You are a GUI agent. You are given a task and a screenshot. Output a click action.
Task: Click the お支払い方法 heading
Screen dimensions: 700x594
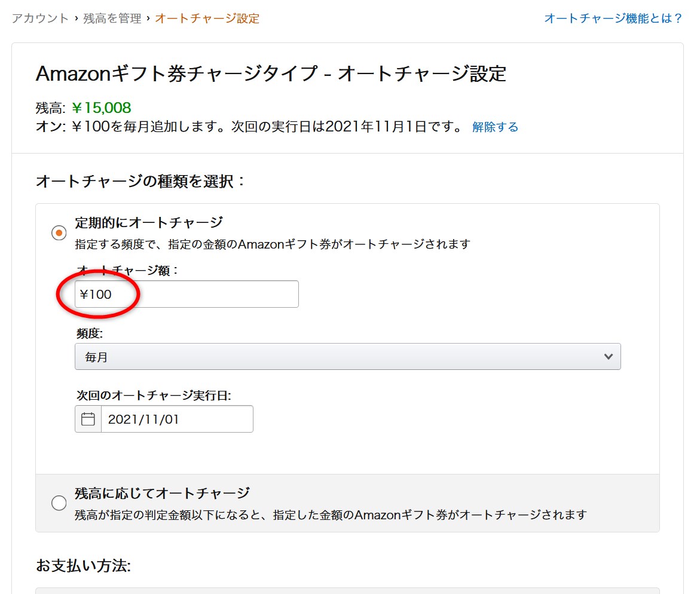(84, 565)
